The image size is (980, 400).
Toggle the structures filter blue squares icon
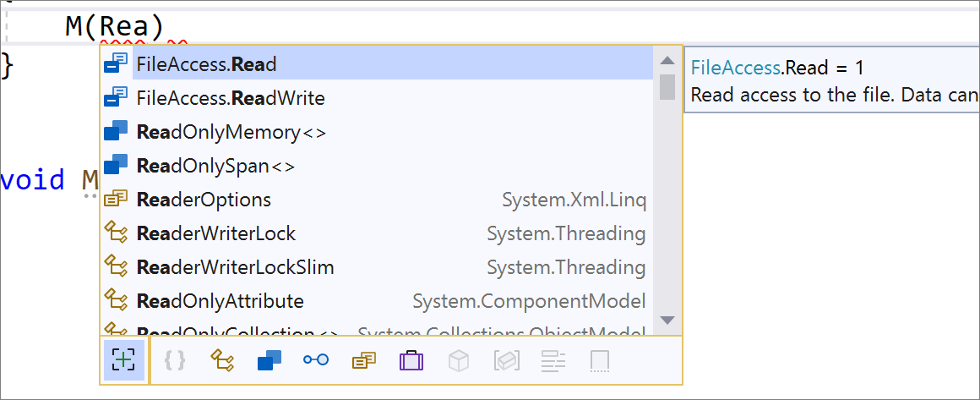click(x=269, y=360)
